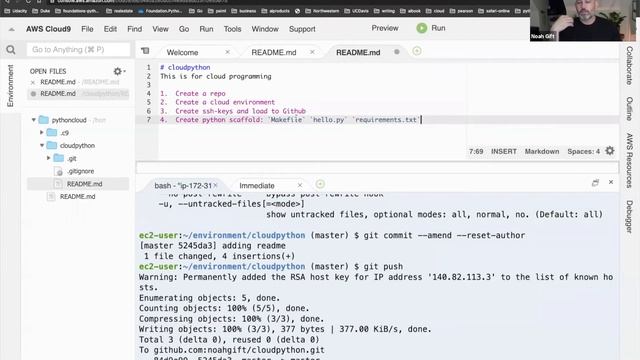Open the Edit menu
The width and height of the screenshot is (640, 360).
click(x=110, y=29)
